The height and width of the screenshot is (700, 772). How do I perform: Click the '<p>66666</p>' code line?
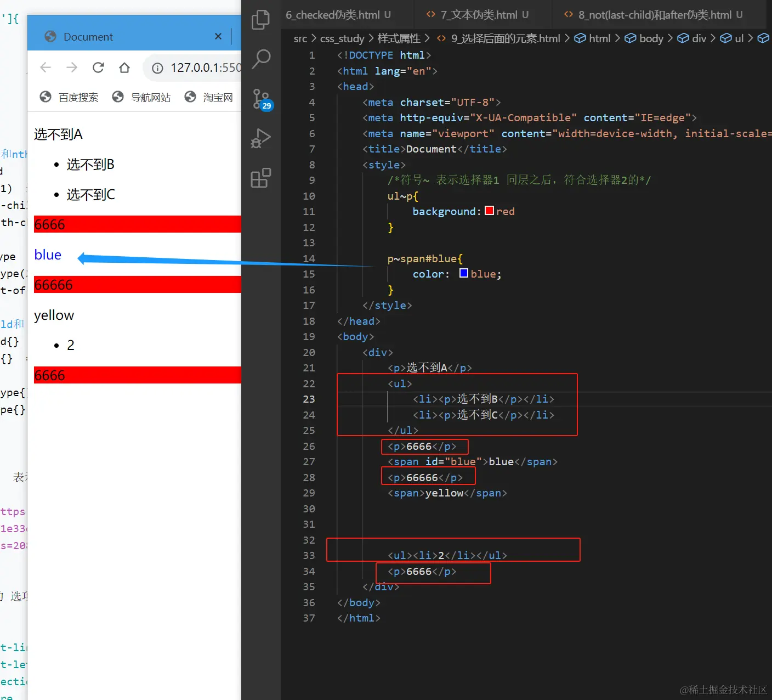pos(425,477)
